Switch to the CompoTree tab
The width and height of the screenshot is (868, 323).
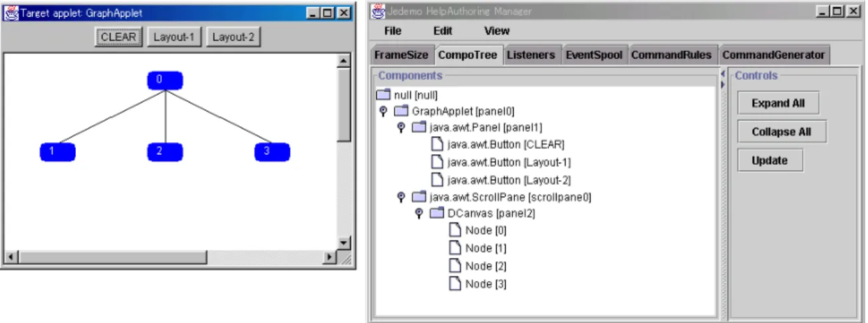[468, 55]
